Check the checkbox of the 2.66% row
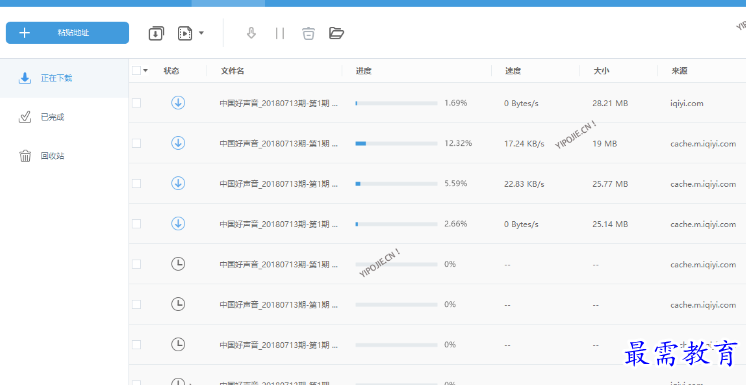Screen dimensions: 746x385 pos(137,224)
